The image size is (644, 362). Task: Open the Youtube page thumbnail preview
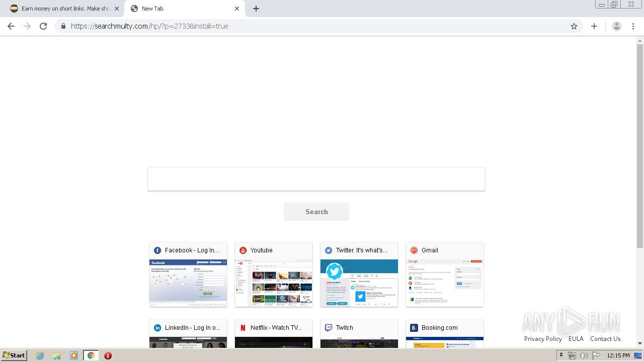click(x=274, y=283)
